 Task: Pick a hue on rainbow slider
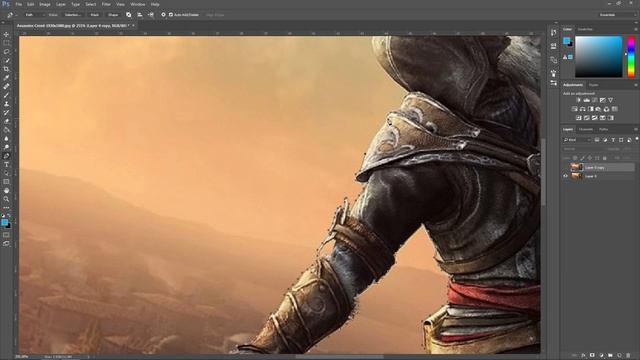tap(631, 57)
